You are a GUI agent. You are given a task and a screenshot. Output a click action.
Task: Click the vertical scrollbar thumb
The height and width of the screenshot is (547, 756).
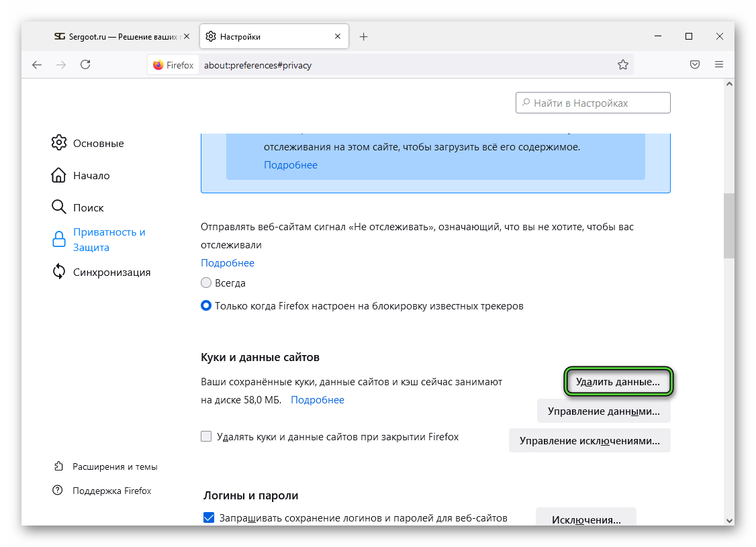729,226
